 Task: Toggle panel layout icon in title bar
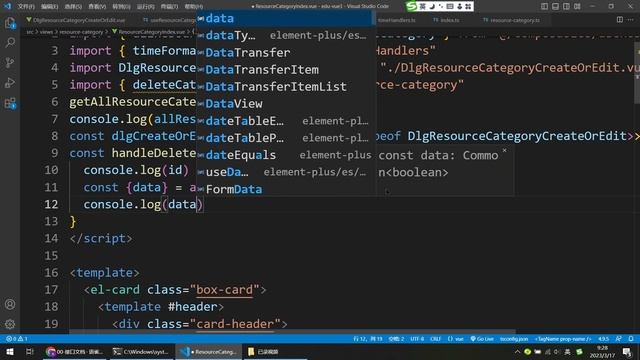pos(556,6)
